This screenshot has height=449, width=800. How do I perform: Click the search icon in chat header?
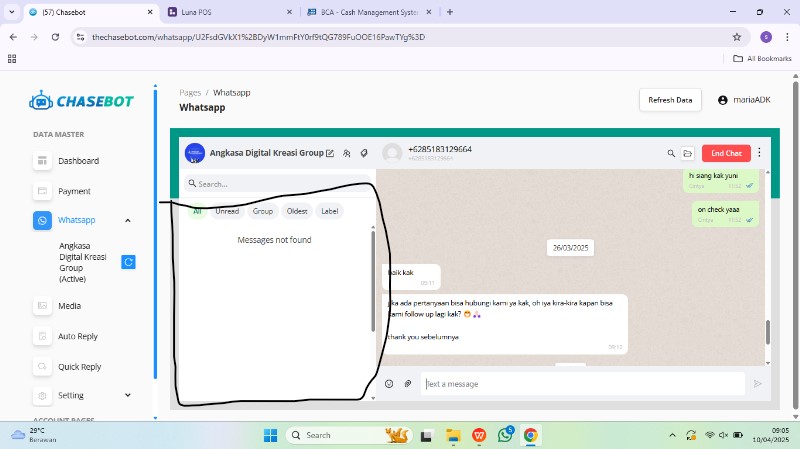pyautogui.click(x=671, y=153)
